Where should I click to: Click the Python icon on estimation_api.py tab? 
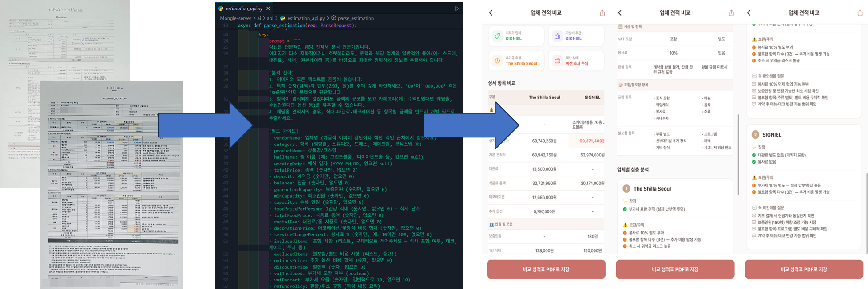click(x=221, y=8)
